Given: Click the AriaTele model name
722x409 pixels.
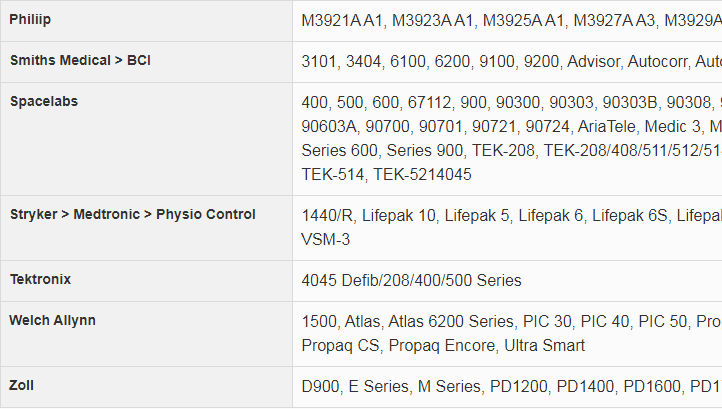Looking at the screenshot, I should click(606, 126).
